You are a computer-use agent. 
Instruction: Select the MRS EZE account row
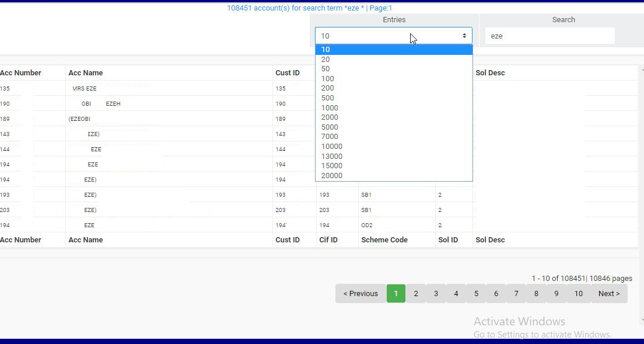pyautogui.click(x=85, y=89)
